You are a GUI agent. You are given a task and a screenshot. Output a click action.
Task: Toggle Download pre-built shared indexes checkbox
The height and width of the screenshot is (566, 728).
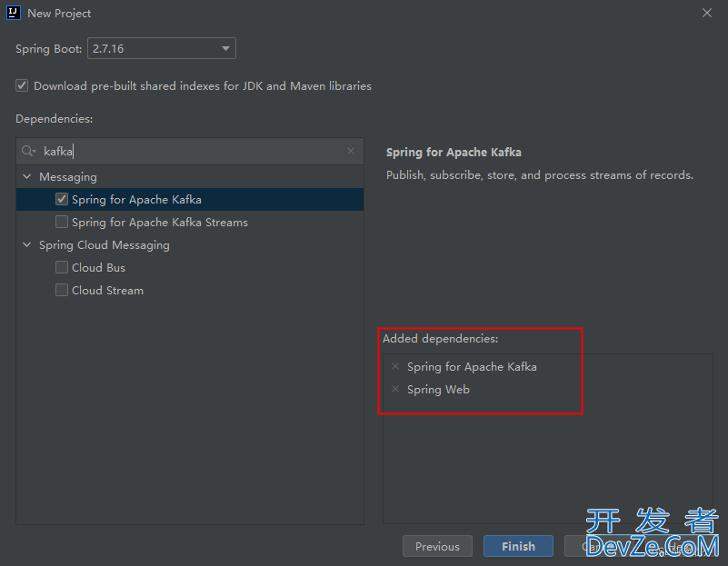pos(22,85)
